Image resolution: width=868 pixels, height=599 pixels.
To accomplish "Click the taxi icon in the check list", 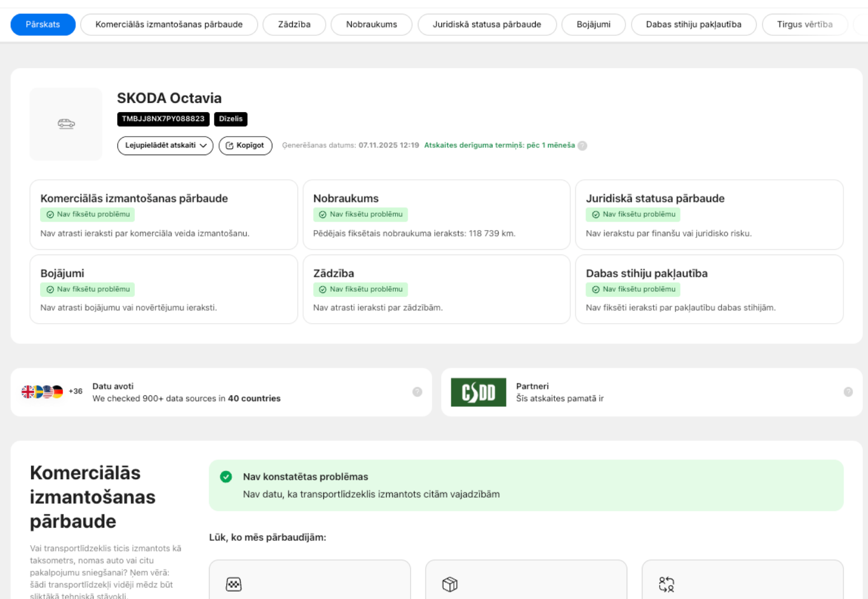I will (x=233, y=584).
